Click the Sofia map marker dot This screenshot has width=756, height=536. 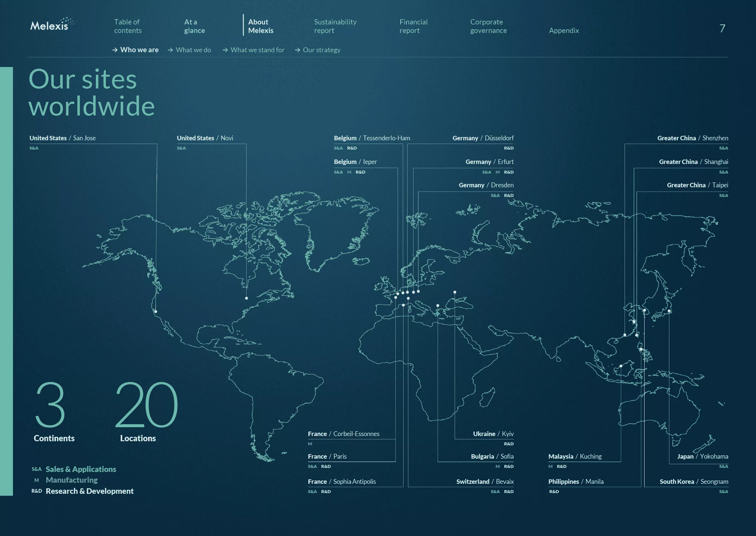(x=438, y=305)
